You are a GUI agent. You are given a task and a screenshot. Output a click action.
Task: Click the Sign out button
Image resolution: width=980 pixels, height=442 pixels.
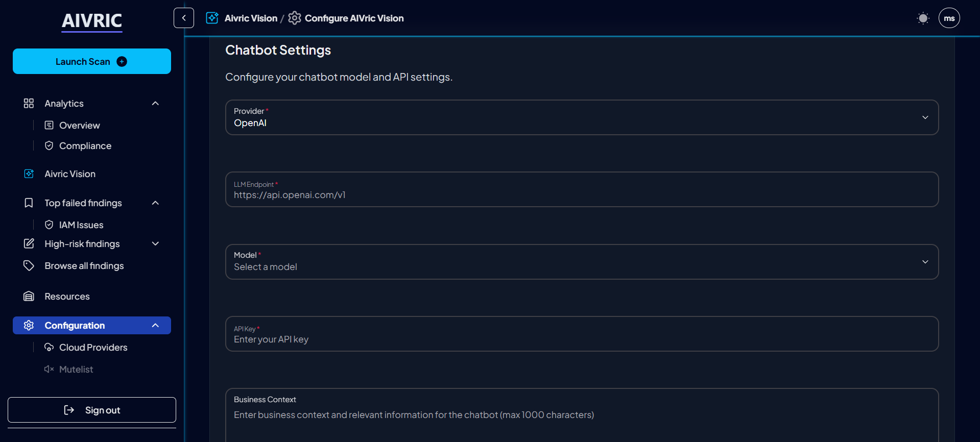92,410
